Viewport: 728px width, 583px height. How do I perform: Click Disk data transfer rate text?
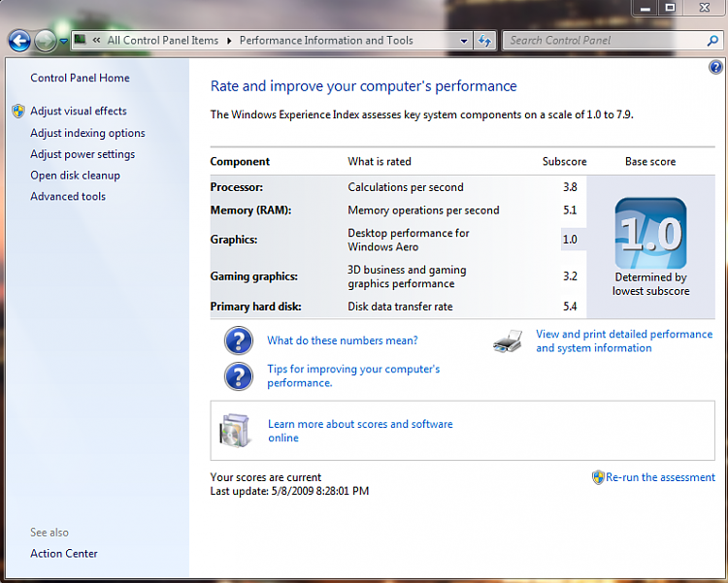[400, 307]
